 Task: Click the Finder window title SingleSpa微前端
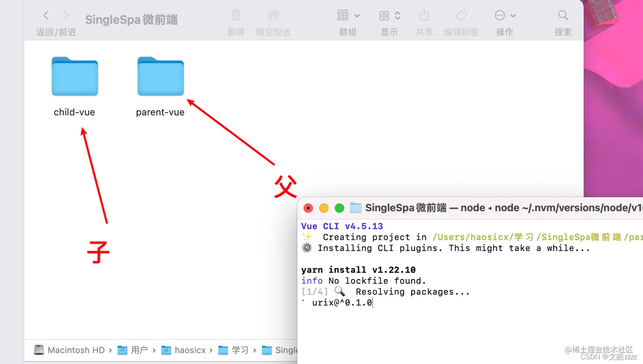click(131, 20)
